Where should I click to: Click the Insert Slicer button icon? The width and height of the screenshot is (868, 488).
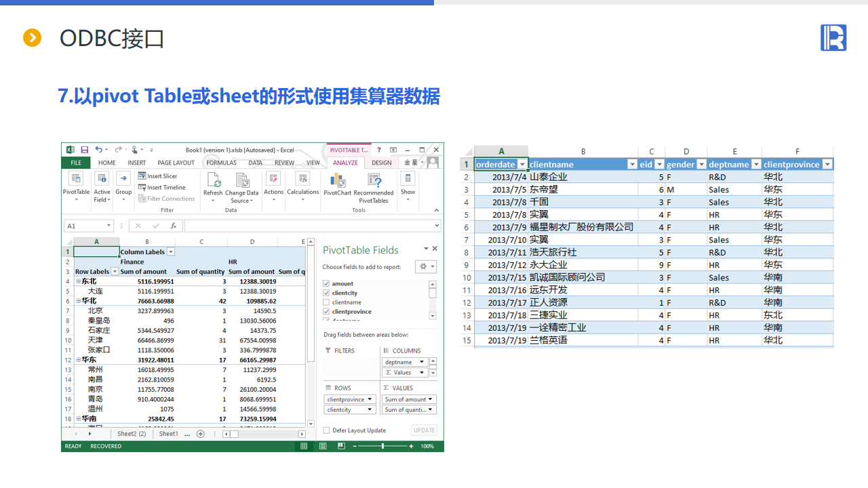point(142,176)
